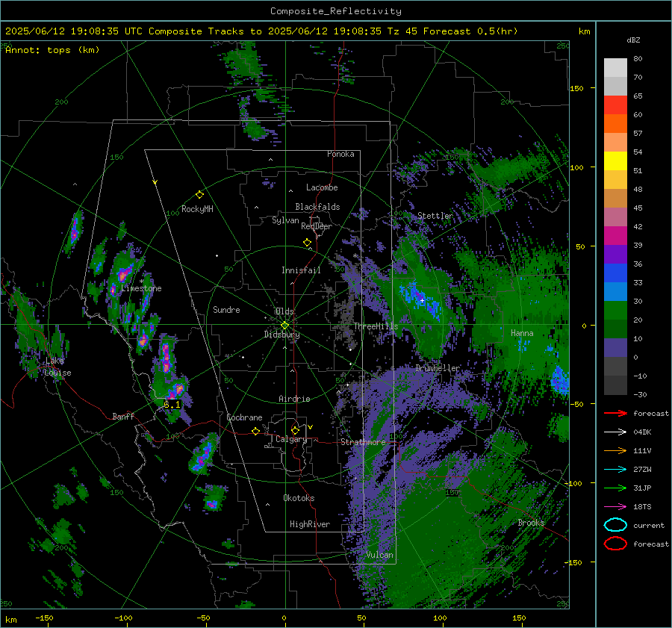
Task: Select the Brooks label
Action: tap(531, 523)
